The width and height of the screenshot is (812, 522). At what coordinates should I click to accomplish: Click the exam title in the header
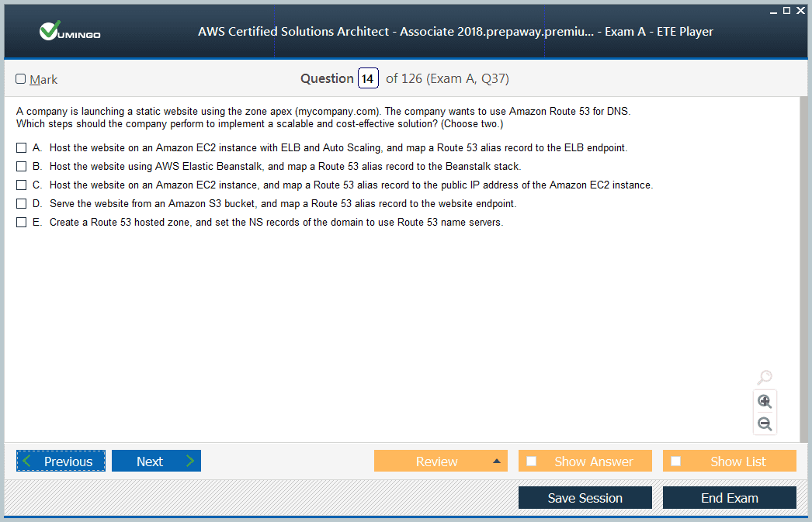[x=455, y=32]
